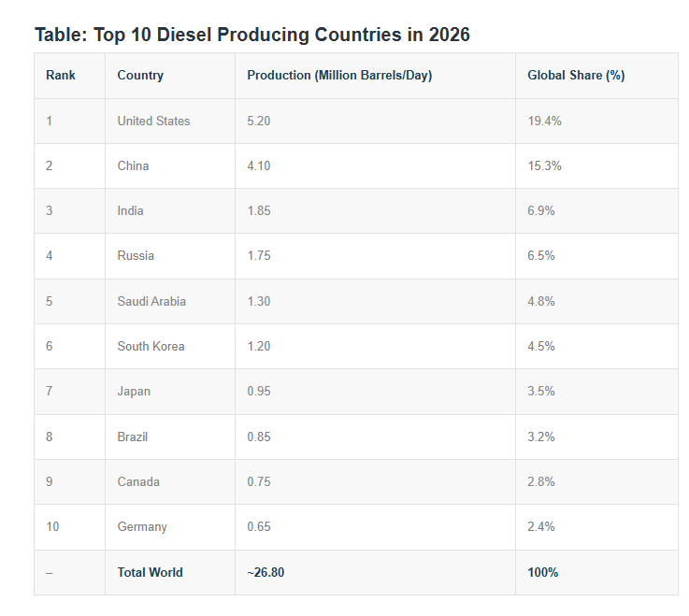Click rank number 7 in Japan row
Screen dimensions: 689x616
[50, 391]
